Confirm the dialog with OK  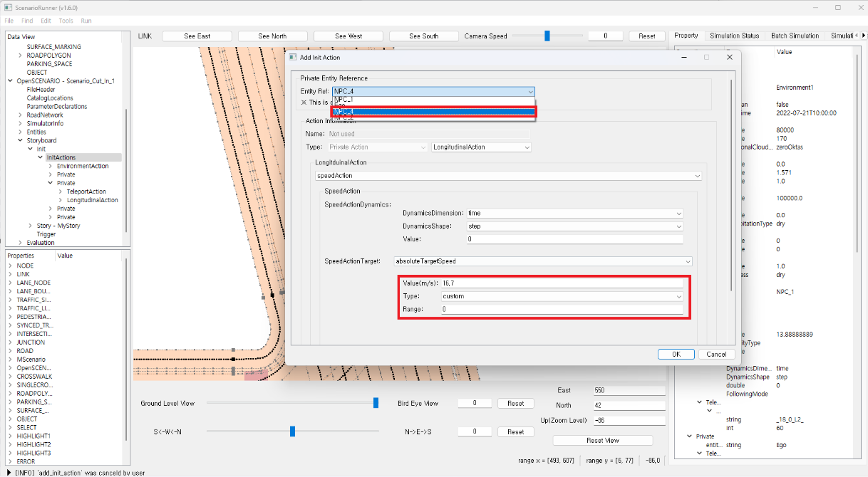pos(676,354)
